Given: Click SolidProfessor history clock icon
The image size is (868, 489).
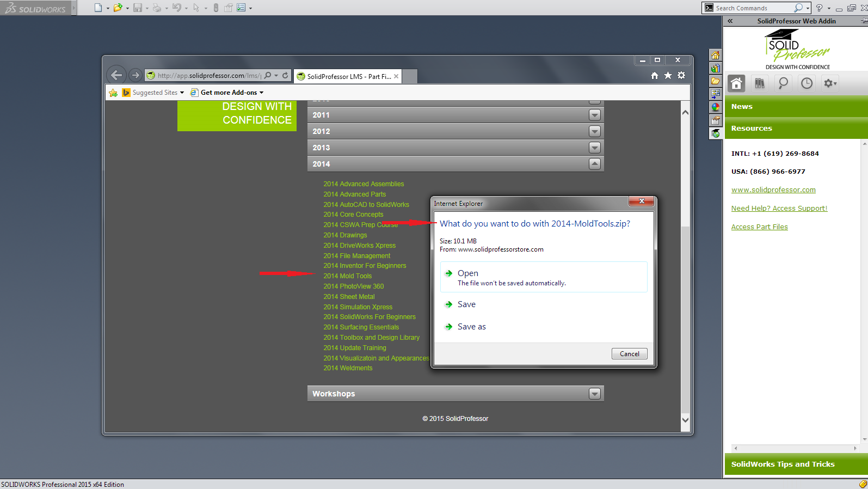Looking at the screenshot, I should coord(807,83).
